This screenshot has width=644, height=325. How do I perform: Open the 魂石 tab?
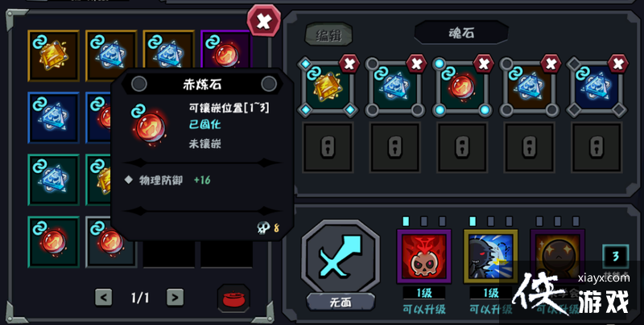[461, 32]
